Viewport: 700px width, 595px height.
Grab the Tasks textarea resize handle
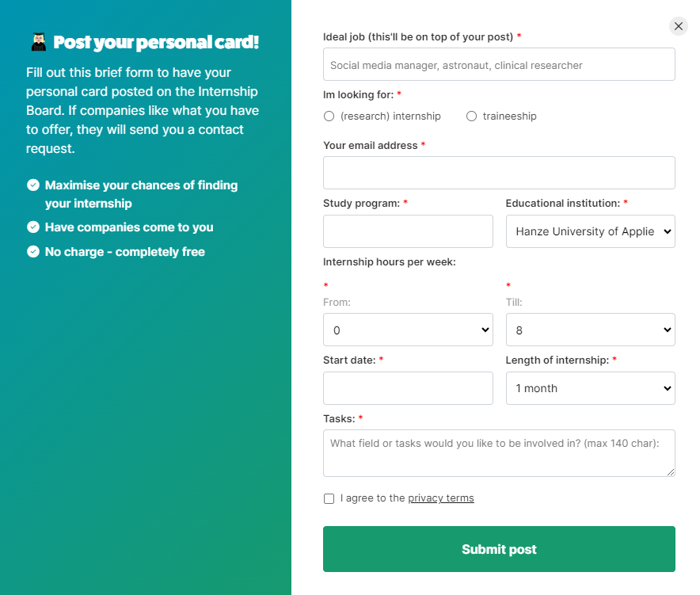[670, 472]
